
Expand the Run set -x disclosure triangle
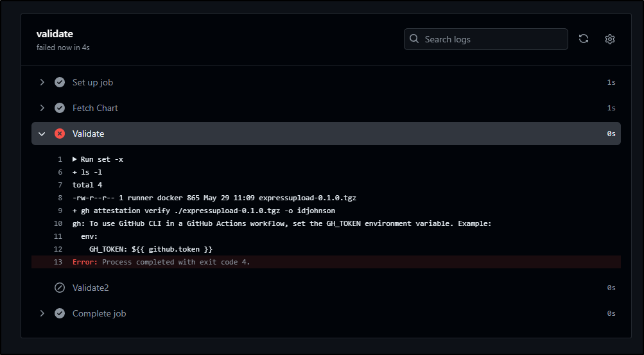point(74,159)
